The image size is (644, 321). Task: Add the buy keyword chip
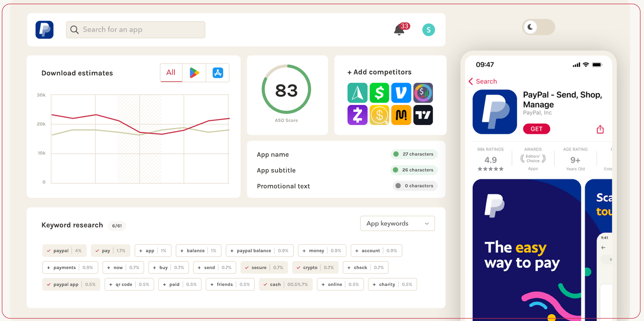click(x=169, y=267)
